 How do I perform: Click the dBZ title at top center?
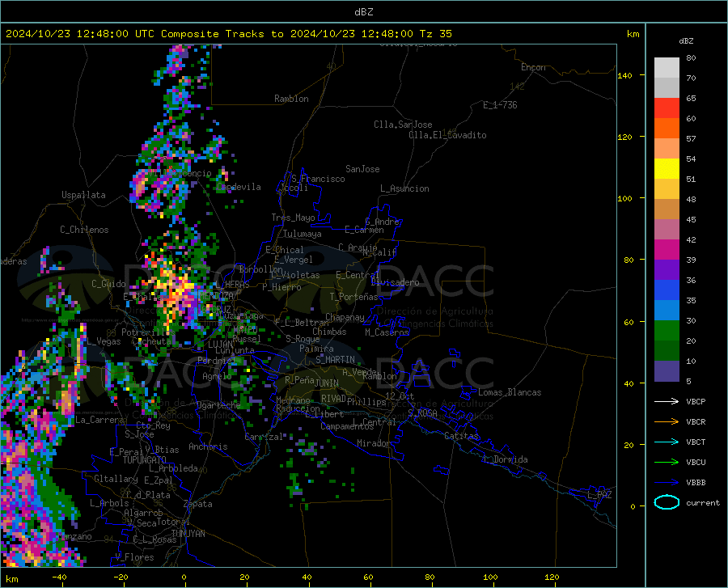click(364, 12)
